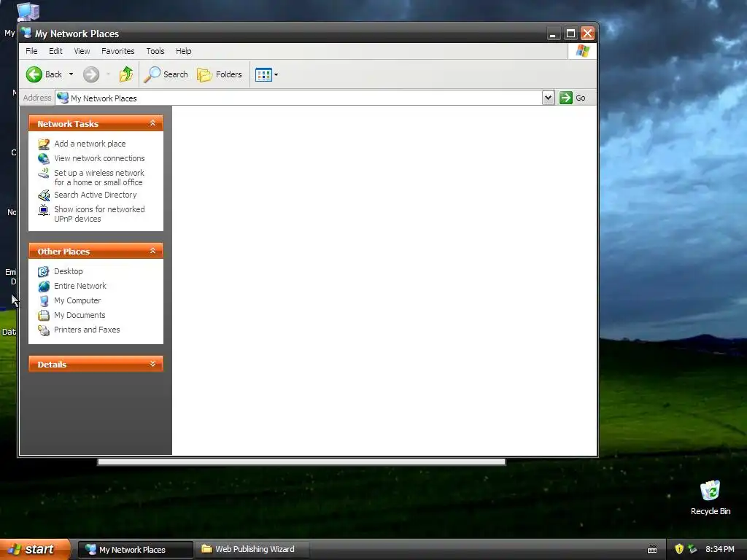Viewport: 747px width, 560px height.
Task: Open the Tools menu
Action: click(155, 51)
